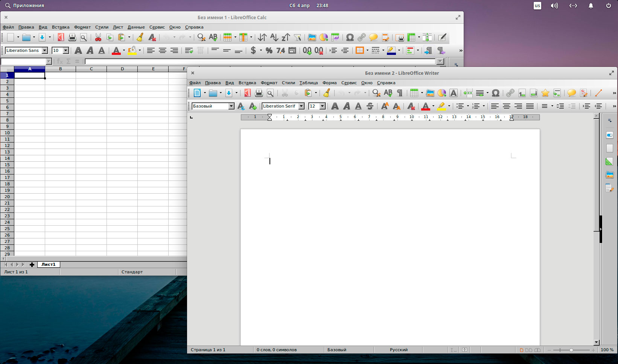Open the Данные menu in Calc
Viewport: 618px width, 364px height.
[136, 27]
